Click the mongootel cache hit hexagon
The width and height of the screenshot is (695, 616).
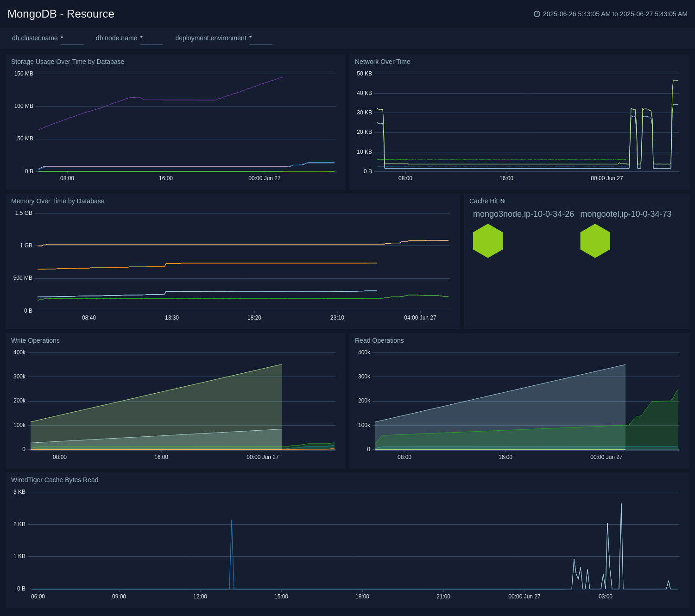[x=595, y=241]
